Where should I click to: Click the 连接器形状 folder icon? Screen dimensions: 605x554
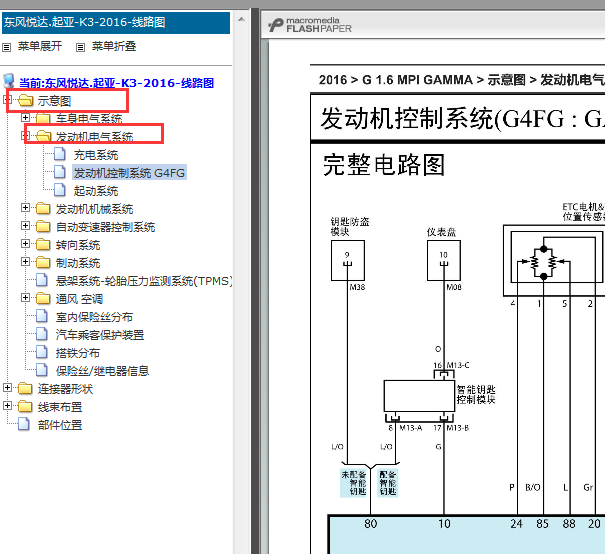pos(25,388)
